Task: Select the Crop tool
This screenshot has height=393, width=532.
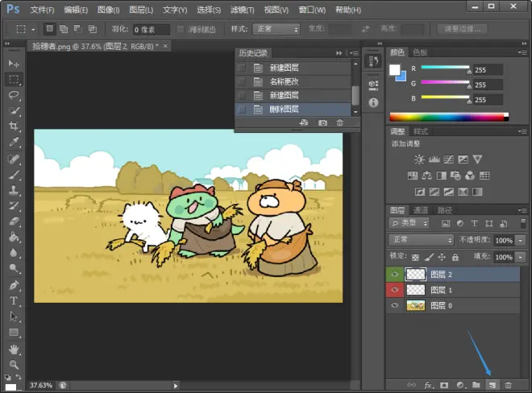Action: (x=14, y=126)
